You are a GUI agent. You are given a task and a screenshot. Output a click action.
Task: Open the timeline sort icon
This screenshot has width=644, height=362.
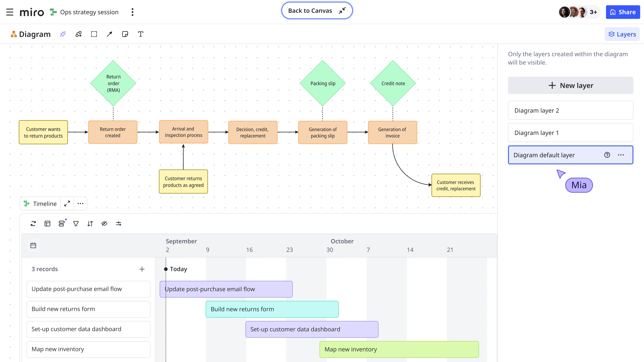click(x=90, y=224)
